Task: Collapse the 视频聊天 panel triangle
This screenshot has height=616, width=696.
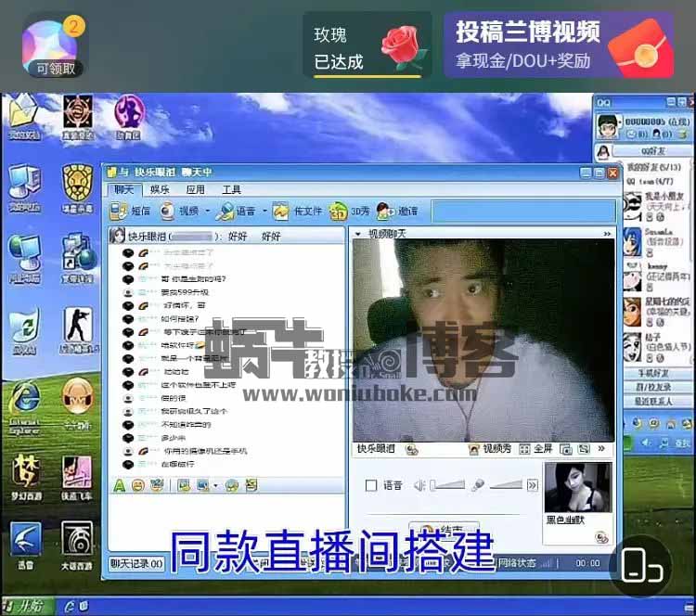Action: click(x=357, y=234)
